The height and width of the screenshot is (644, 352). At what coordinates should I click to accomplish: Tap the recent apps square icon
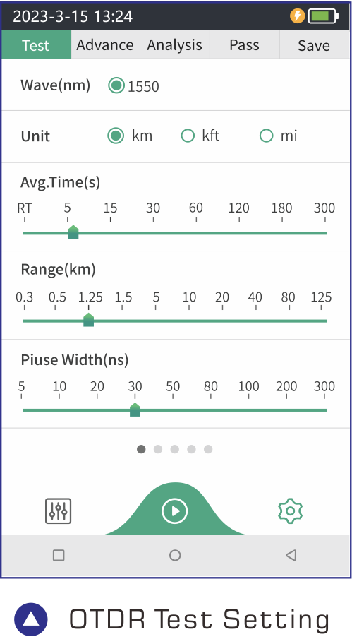(59, 555)
